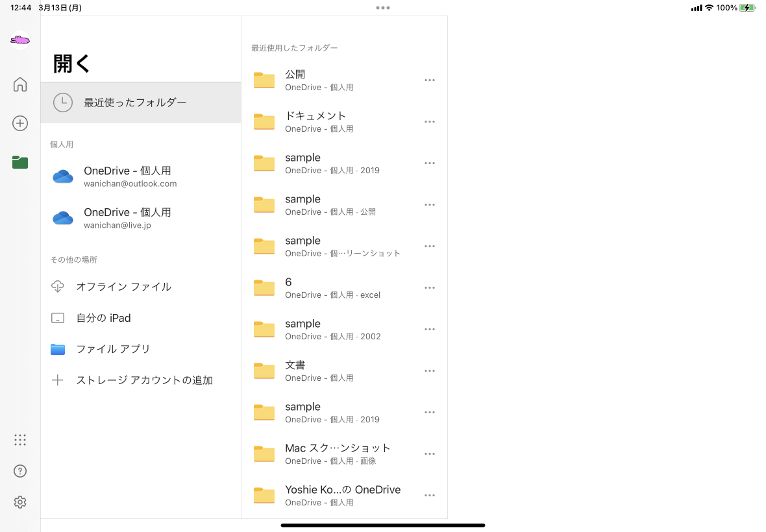Viewport: 766px width, 532px height.
Task: Open the apps grid icon
Action: click(20, 440)
